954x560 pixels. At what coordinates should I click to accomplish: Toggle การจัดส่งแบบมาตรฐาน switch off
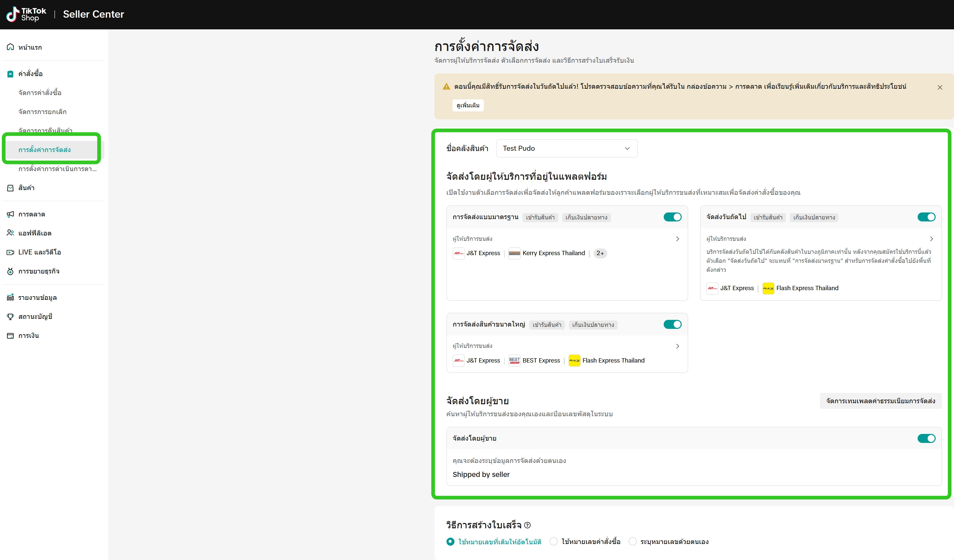point(672,217)
